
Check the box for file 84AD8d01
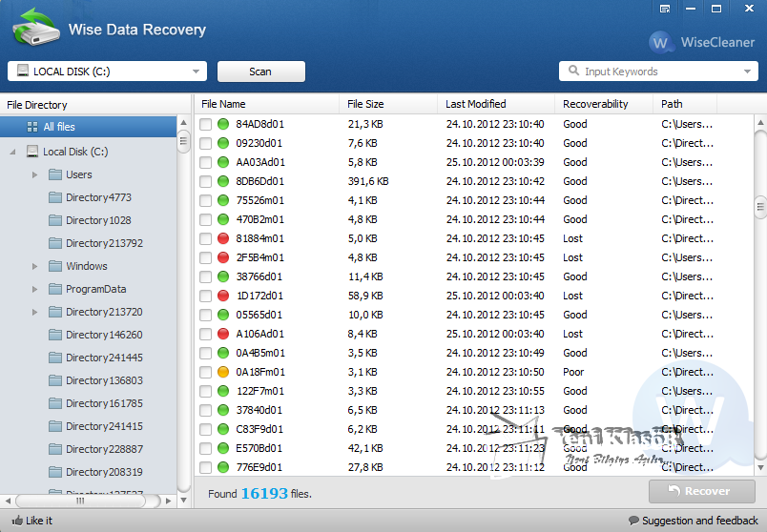point(205,124)
